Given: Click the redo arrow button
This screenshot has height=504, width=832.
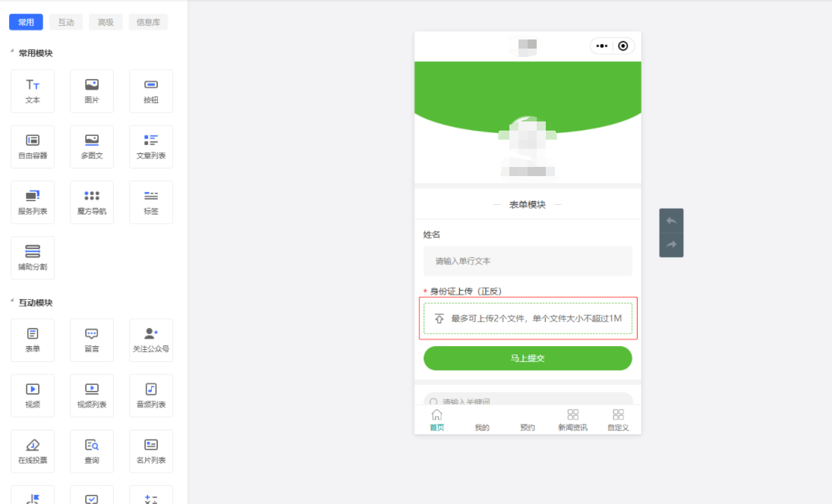Looking at the screenshot, I should [671, 244].
